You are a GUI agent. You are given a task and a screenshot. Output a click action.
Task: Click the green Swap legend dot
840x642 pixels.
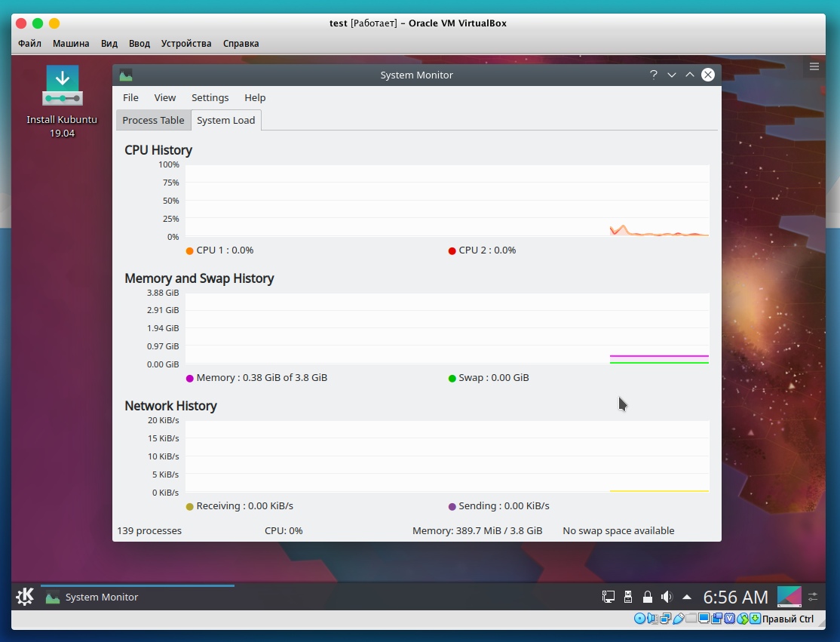pos(452,379)
